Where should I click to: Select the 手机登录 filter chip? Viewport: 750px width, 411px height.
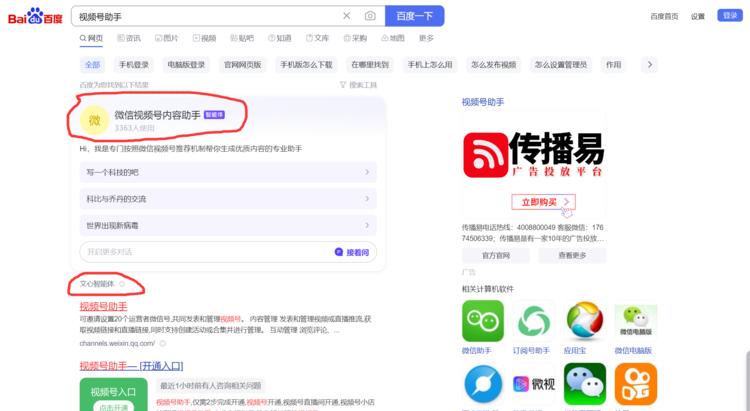pos(133,65)
